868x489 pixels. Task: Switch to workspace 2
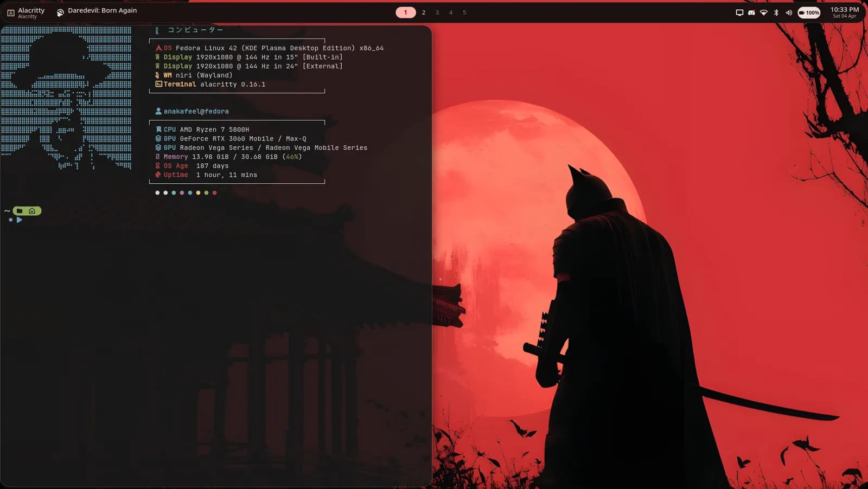click(424, 12)
